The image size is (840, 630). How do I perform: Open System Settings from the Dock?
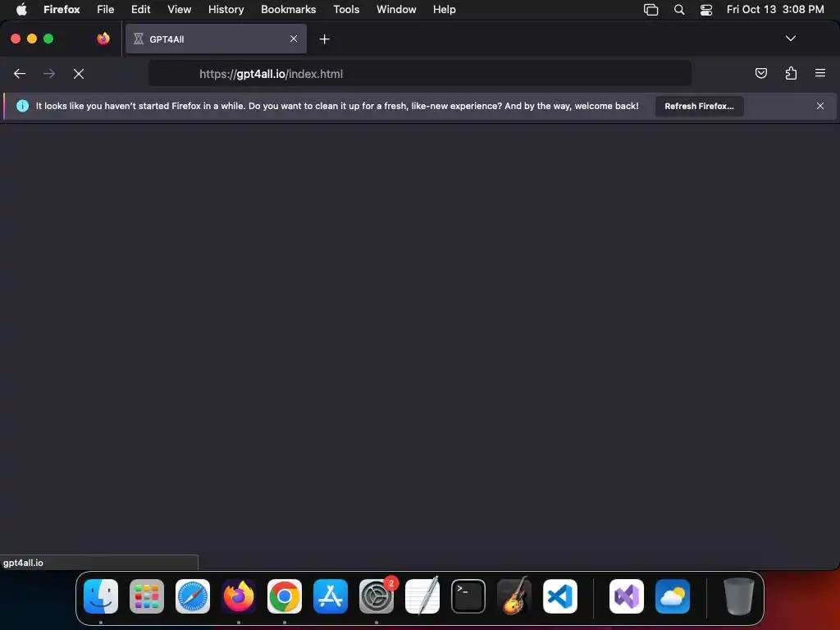[x=377, y=596]
